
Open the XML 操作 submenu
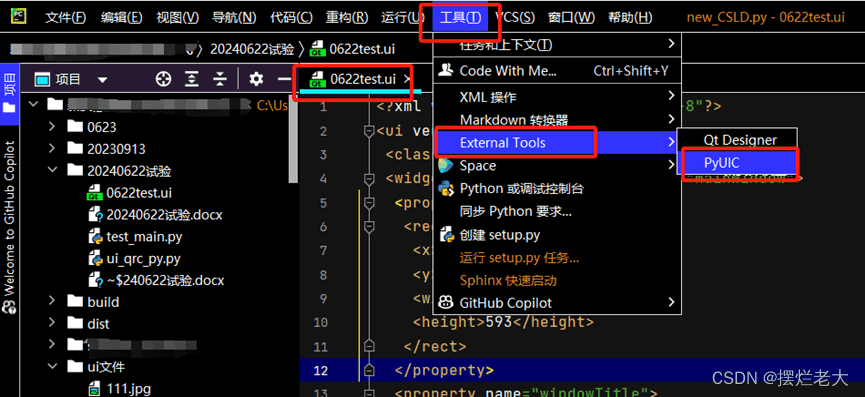click(556, 97)
